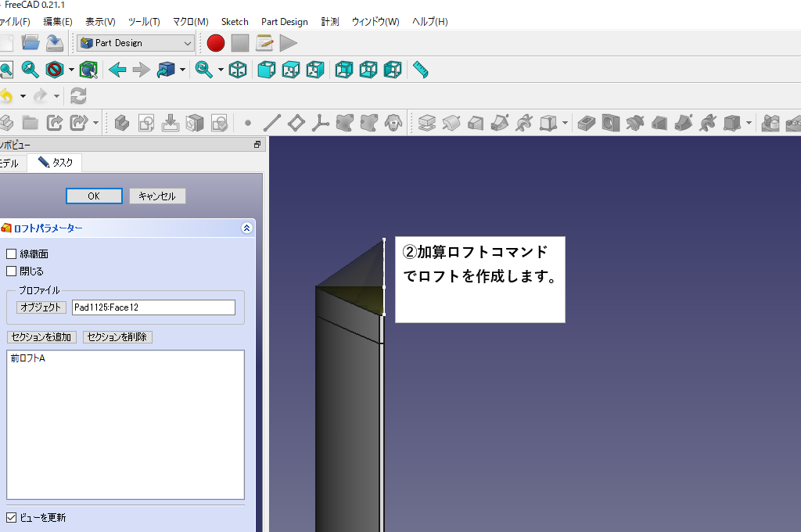Open the macro editor notepad icon

pyautogui.click(x=264, y=43)
